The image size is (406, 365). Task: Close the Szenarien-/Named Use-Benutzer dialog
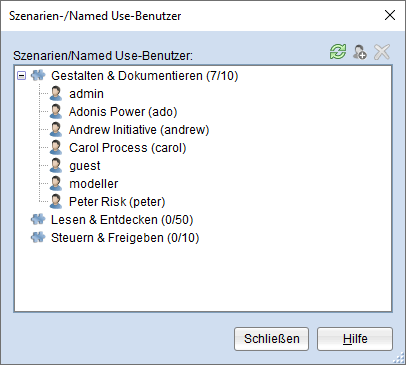390,15
